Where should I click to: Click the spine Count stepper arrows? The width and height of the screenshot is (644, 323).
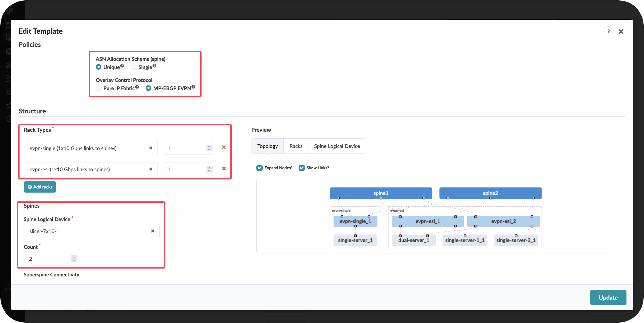[x=74, y=259]
